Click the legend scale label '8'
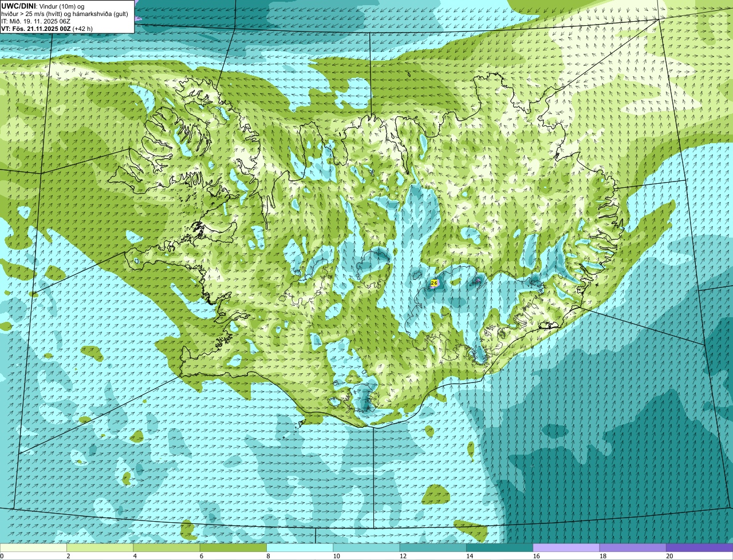Viewport: 733px width, 560px height. tap(268, 556)
